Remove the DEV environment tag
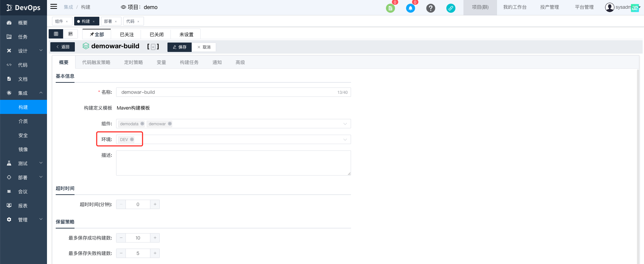 tap(132, 139)
